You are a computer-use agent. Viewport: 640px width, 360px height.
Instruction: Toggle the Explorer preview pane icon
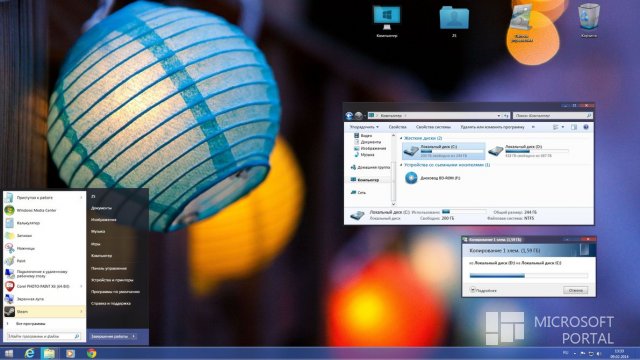click(574, 127)
